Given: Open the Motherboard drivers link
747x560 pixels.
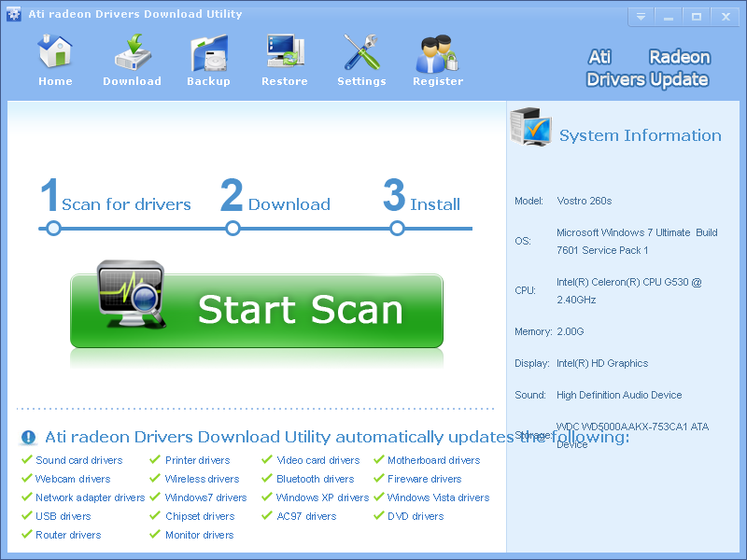Looking at the screenshot, I should 433,460.
